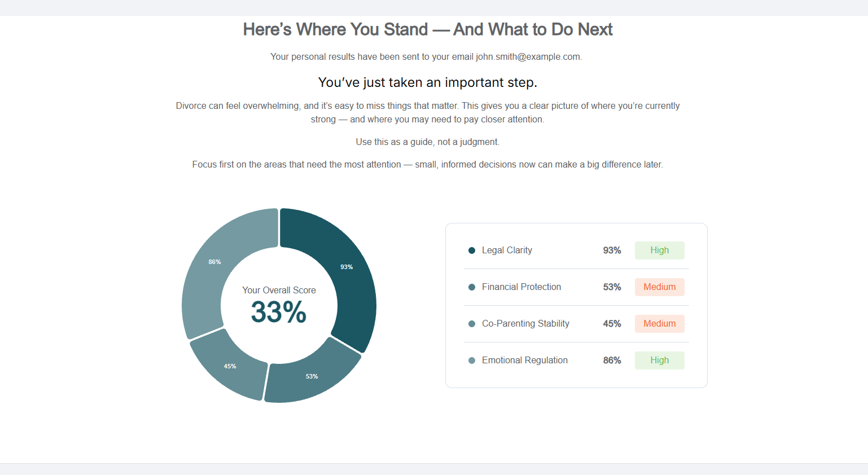Click the Medium badge for Co-Parenting Stability

tap(659, 324)
